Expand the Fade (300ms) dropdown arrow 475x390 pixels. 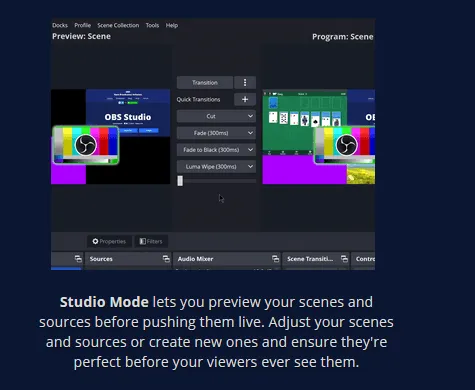pyautogui.click(x=250, y=133)
